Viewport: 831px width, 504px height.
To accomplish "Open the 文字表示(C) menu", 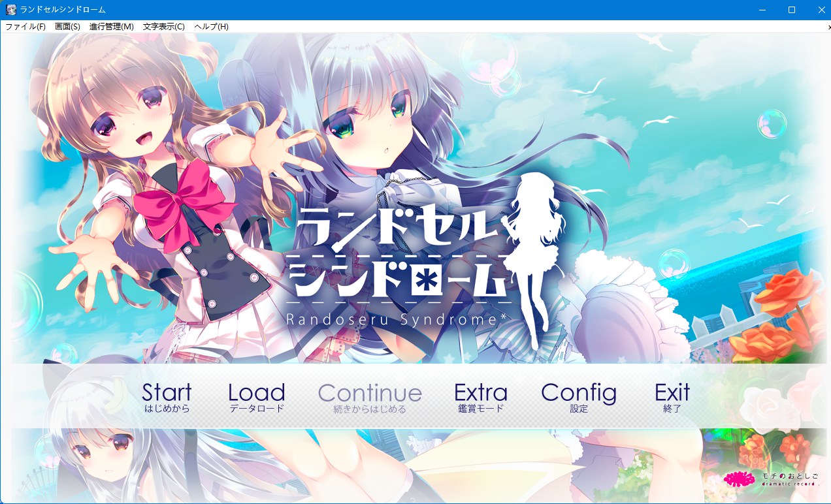I will [x=163, y=27].
